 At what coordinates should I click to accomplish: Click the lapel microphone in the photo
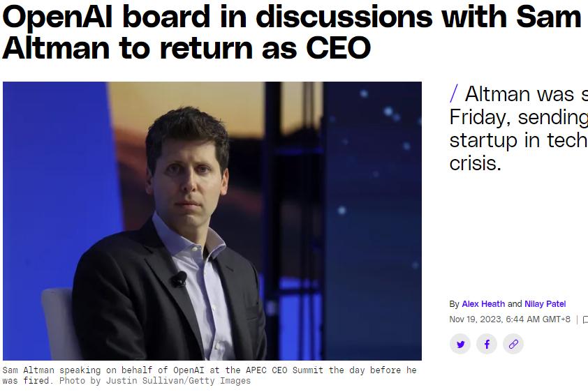coord(180,279)
